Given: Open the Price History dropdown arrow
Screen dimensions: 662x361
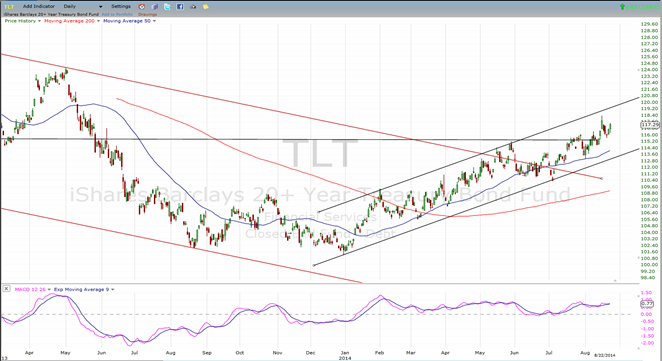Looking at the screenshot, I should tap(39, 21).
